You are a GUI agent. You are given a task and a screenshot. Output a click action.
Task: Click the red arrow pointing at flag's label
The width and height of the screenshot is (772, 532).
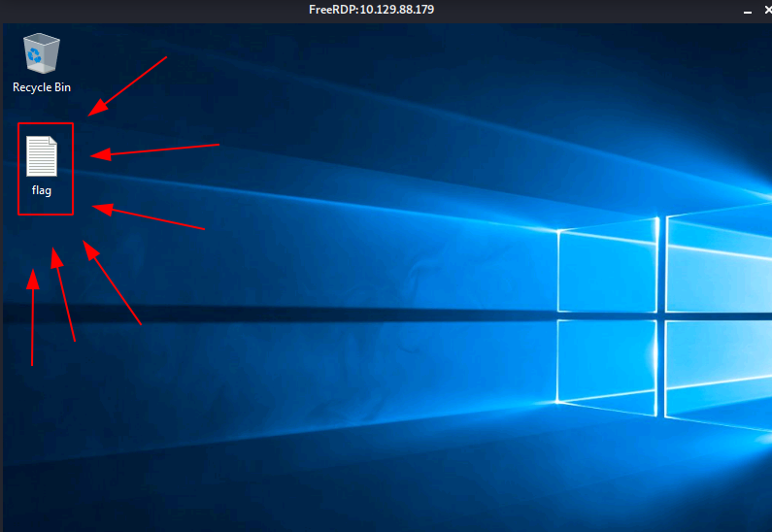(x=151, y=217)
